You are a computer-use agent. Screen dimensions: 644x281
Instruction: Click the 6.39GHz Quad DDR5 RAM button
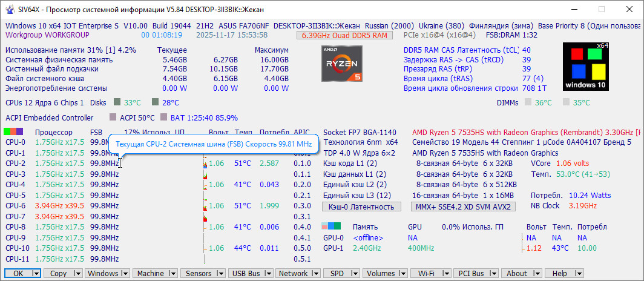tap(343, 36)
